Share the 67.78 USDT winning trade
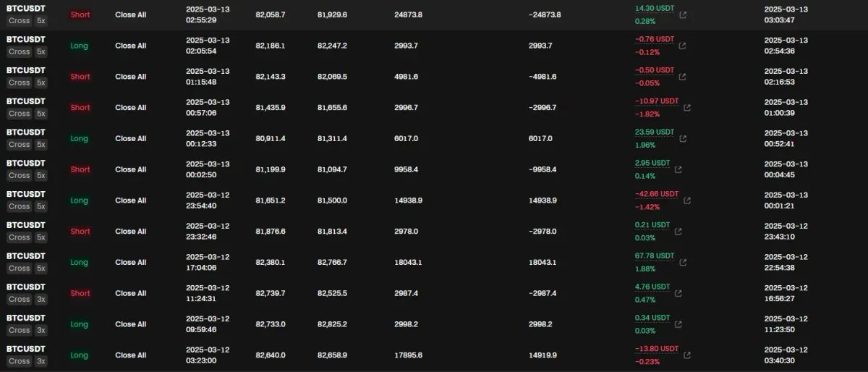Viewport: 868px width, 372px height. [x=683, y=263]
